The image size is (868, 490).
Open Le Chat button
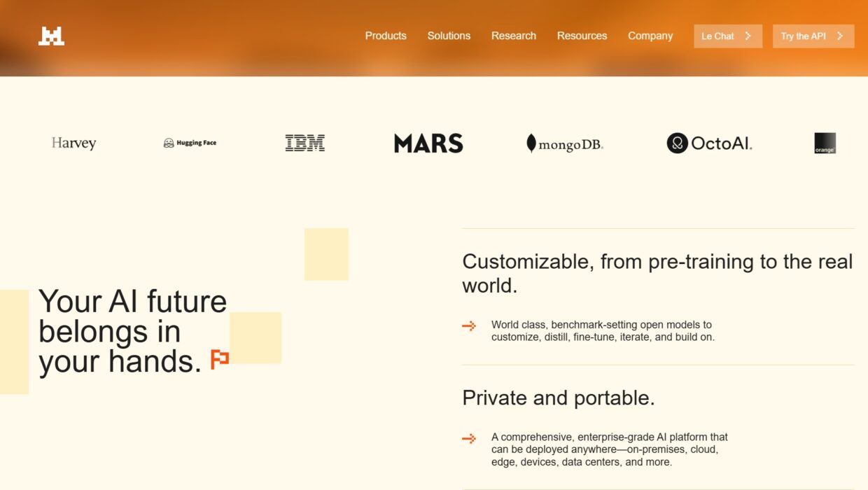pyautogui.click(x=718, y=36)
